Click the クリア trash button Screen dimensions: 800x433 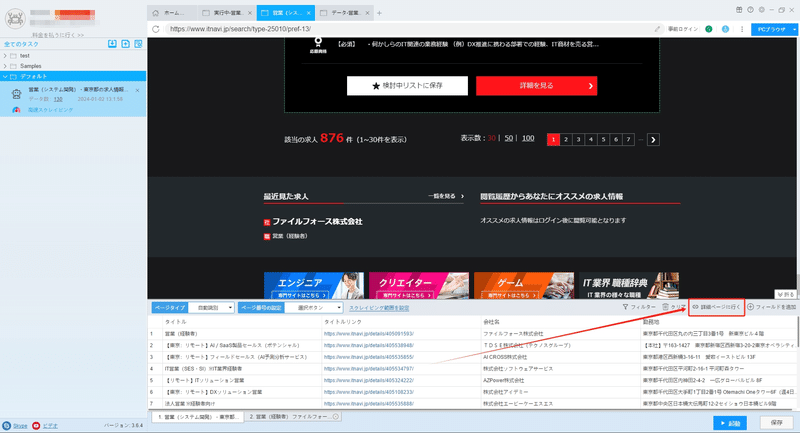point(673,307)
